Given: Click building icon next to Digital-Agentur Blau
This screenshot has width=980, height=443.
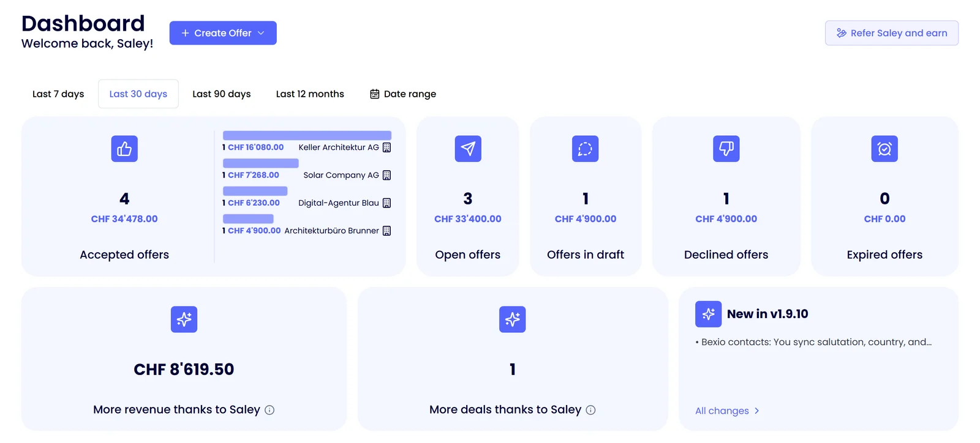Looking at the screenshot, I should [386, 203].
